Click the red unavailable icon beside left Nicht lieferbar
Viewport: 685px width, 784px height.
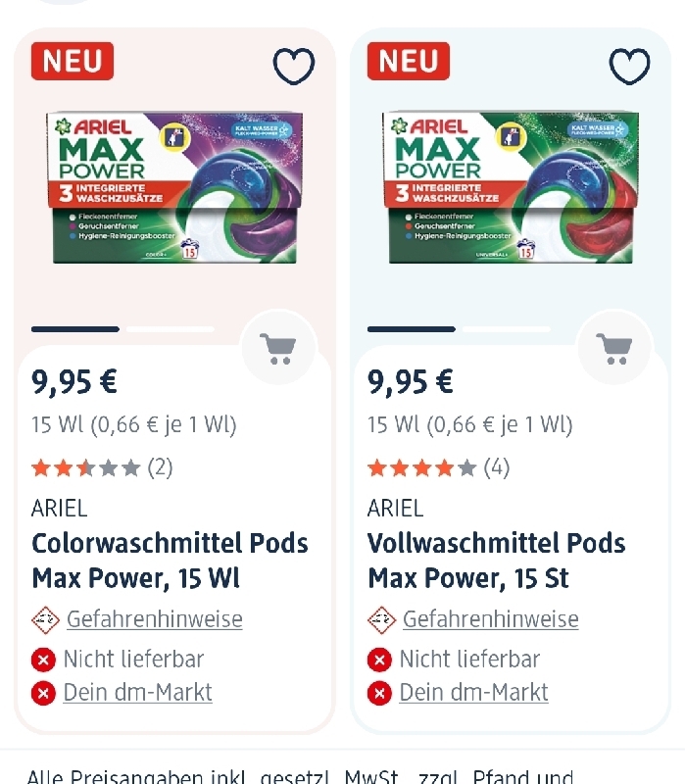click(43, 660)
